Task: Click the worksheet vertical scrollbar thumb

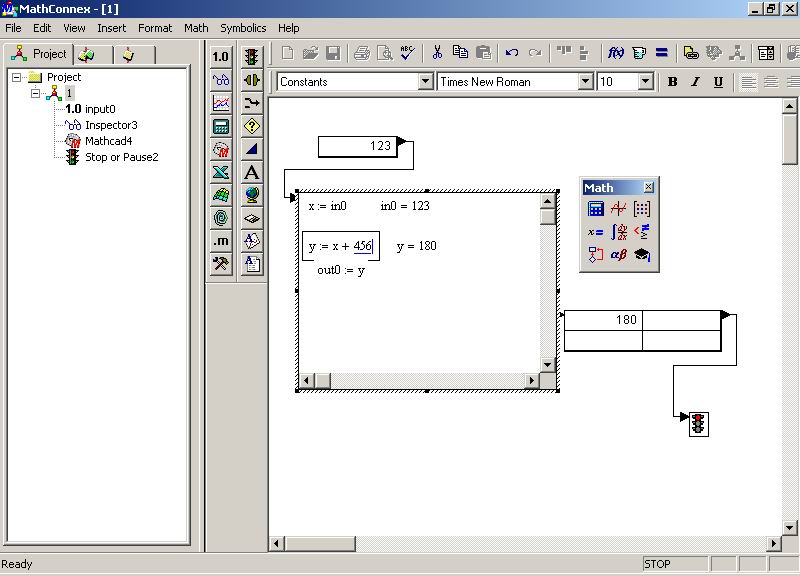Action: [x=789, y=139]
